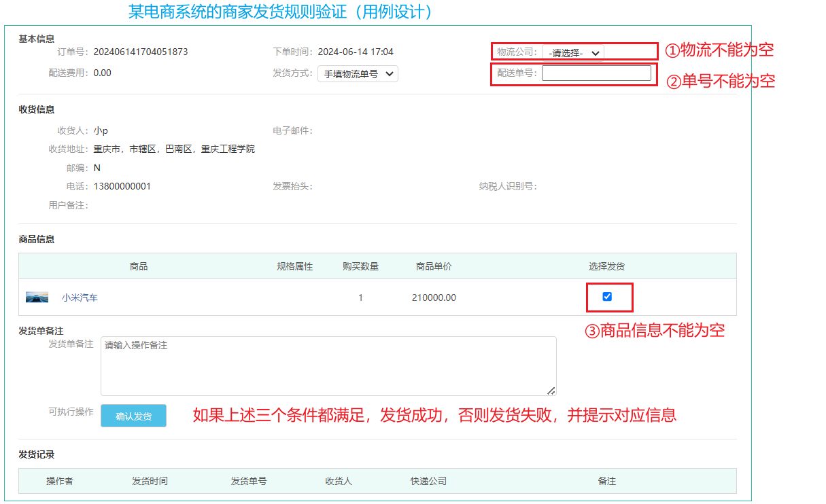
Task: Click the unit price 210000.00
Action: (434, 298)
